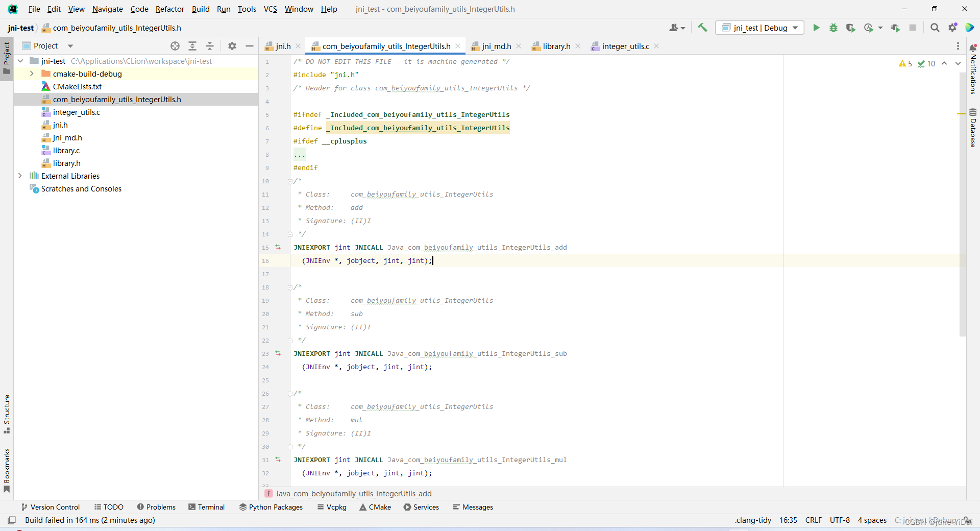Click the typo count indicator showing 10
This screenshot has width=980, height=531.
[x=926, y=63]
